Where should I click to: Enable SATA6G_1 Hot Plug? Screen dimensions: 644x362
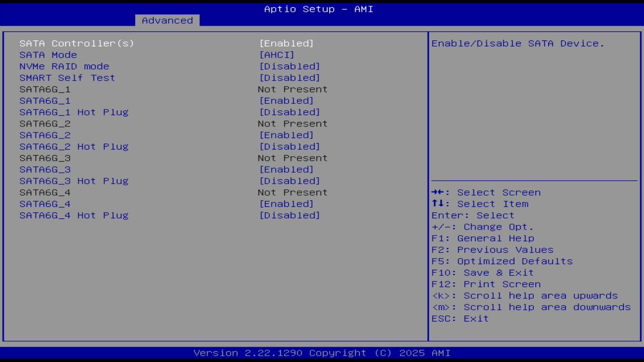coord(290,112)
